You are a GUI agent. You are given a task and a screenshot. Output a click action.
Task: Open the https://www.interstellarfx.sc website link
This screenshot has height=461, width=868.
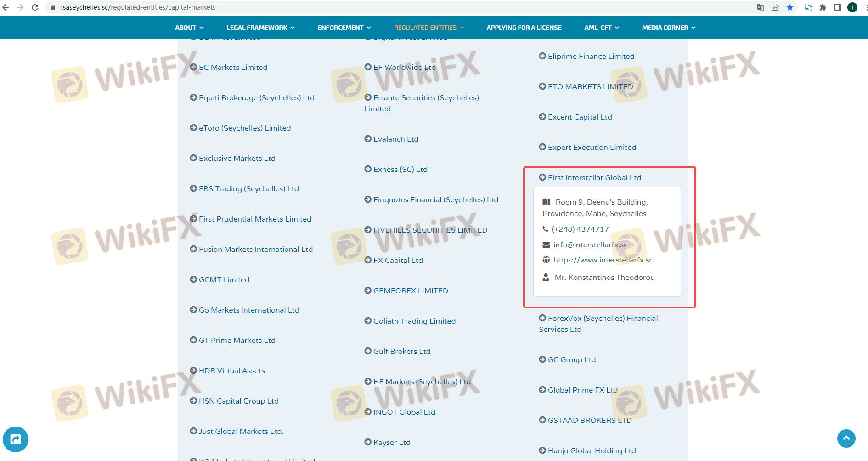tap(603, 260)
